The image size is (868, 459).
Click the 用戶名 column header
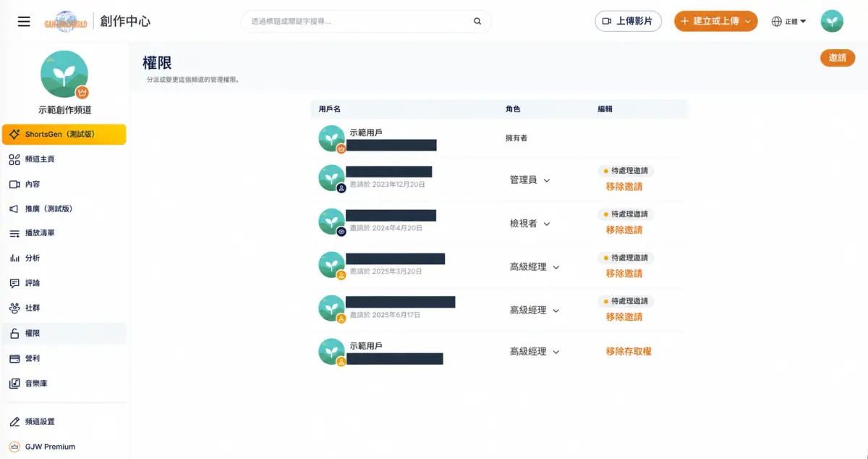point(329,109)
